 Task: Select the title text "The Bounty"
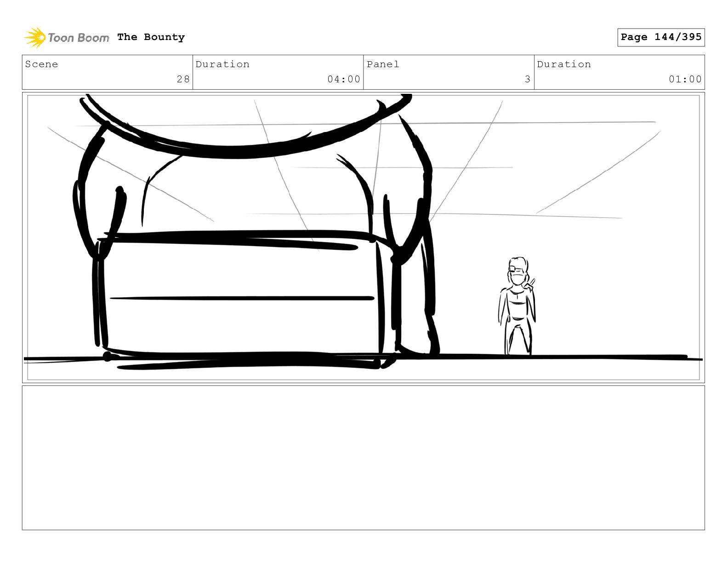click(x=151, y=37)
